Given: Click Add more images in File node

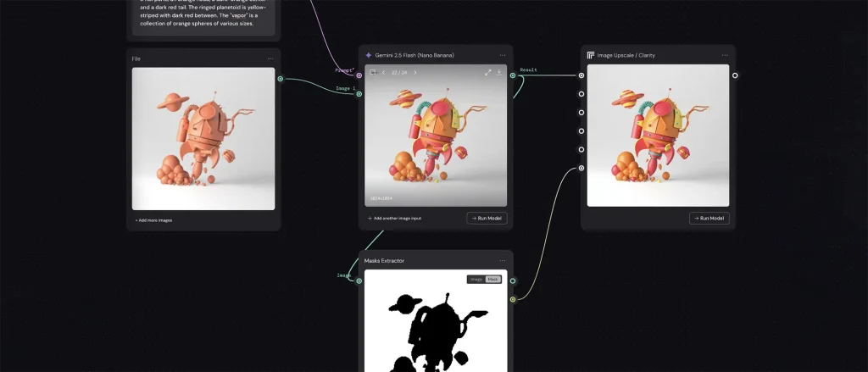Looking at the screenshot, I should pyautogui.click(x=153, y=220).
